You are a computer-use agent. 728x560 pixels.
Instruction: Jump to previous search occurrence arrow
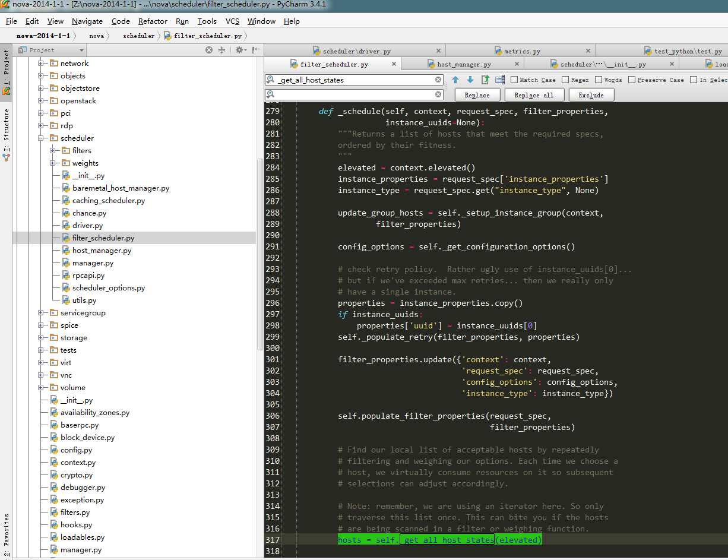point(455,80)
